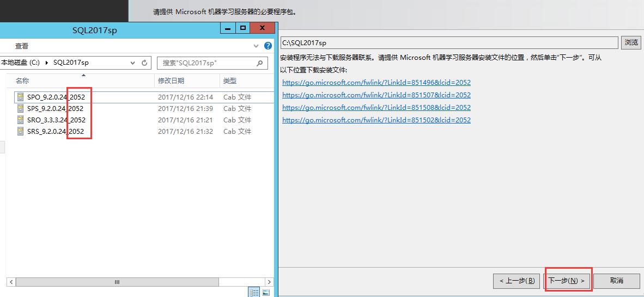Click the search magnifier icon
The image size is (644, 297).
260,63
